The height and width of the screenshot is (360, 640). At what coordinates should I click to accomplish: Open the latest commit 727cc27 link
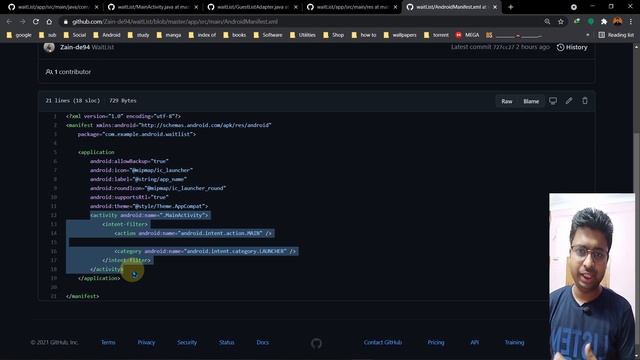point(504,47)
